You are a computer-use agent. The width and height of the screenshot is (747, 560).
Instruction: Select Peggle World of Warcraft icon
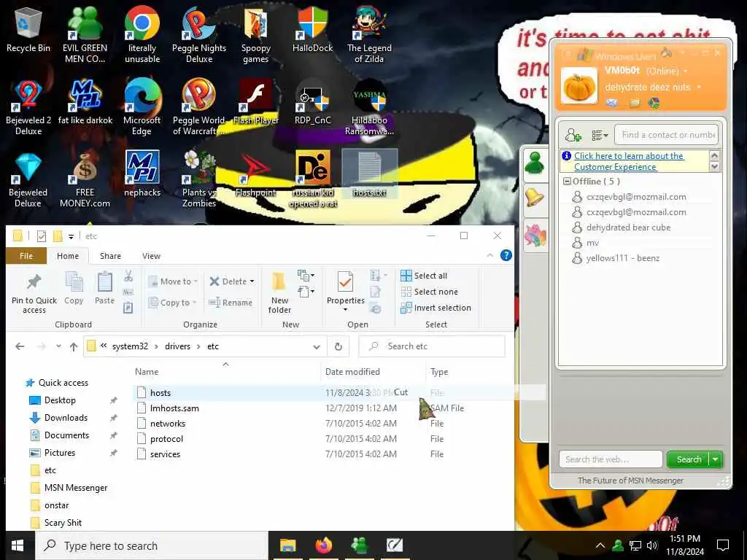click(x=199, y=106)
